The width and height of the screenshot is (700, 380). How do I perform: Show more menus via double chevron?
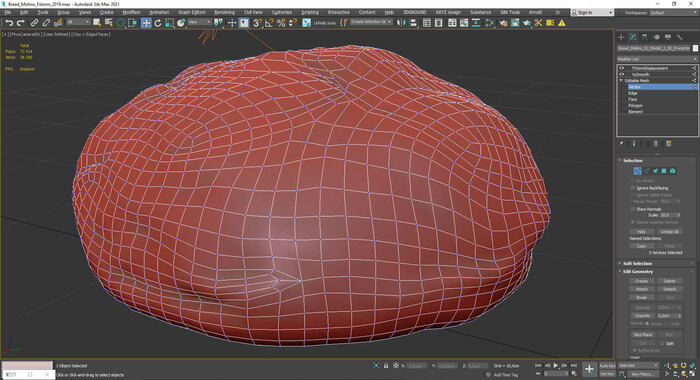[557, 13]
